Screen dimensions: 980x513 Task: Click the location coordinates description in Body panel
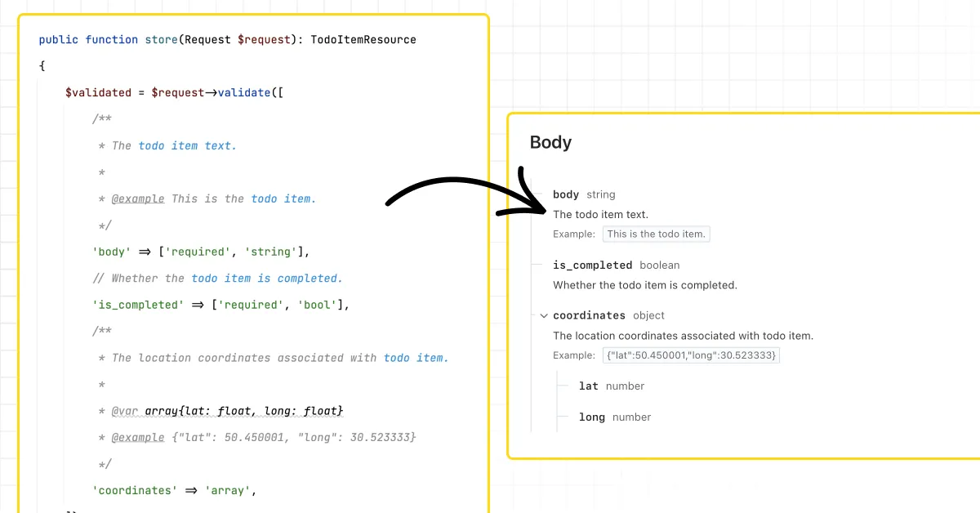(683, 336)
